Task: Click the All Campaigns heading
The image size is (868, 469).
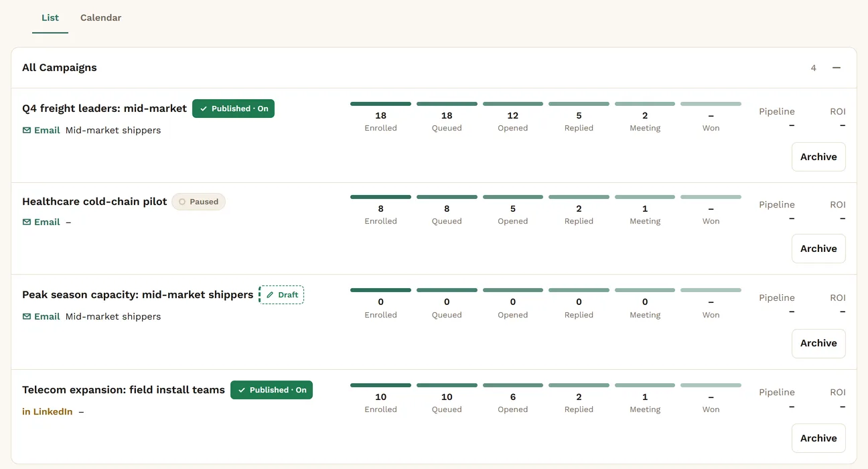Action: coord(60,68)
